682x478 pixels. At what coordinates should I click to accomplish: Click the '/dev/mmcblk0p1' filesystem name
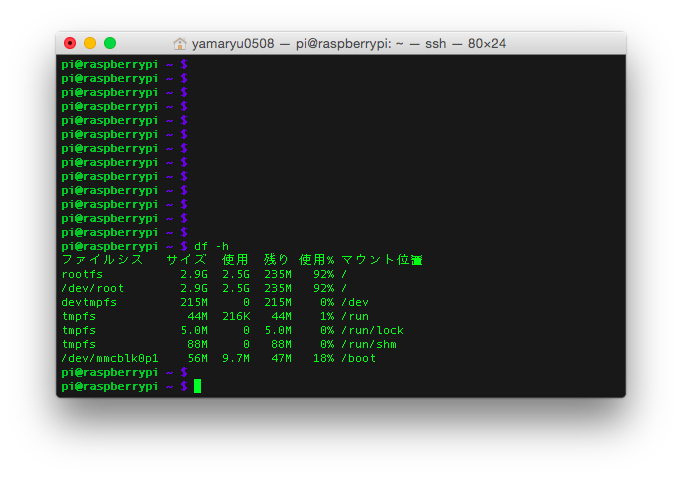pos(110,358)
